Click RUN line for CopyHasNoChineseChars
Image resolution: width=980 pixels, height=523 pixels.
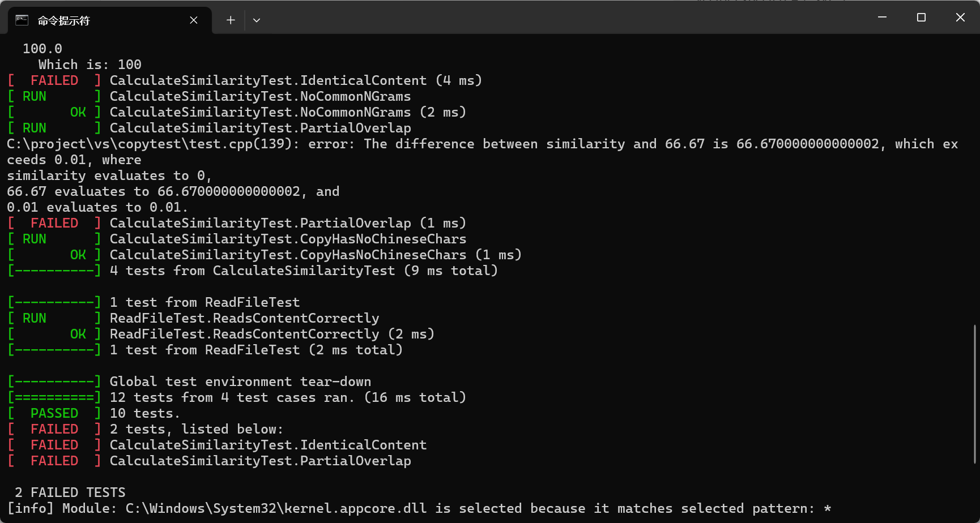coord(237,239)
